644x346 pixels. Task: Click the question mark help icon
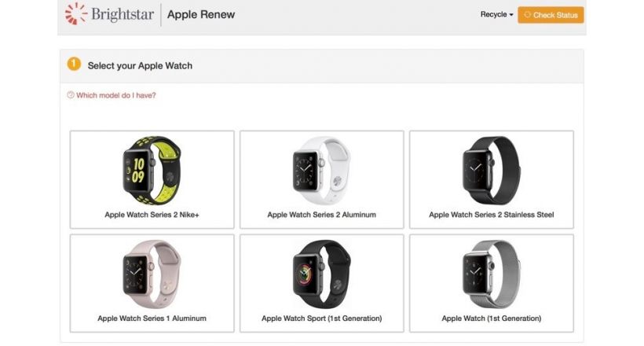point(71,95)
